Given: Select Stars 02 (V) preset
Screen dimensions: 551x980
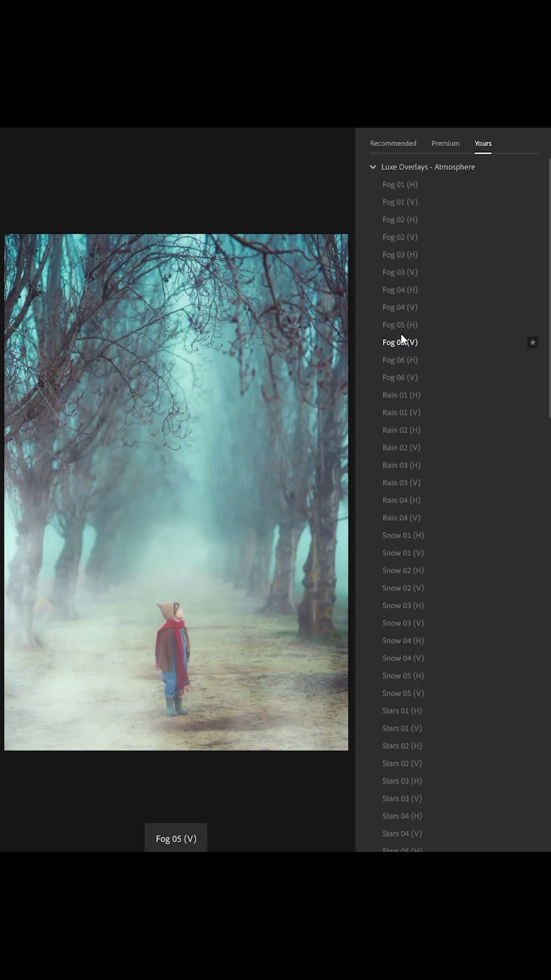Looking at the screenshot, I should (x=402, y=763).
